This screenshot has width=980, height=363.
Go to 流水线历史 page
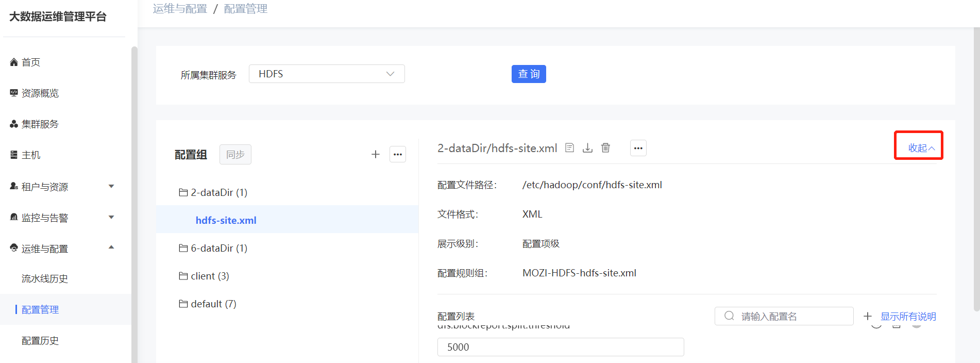45,278
